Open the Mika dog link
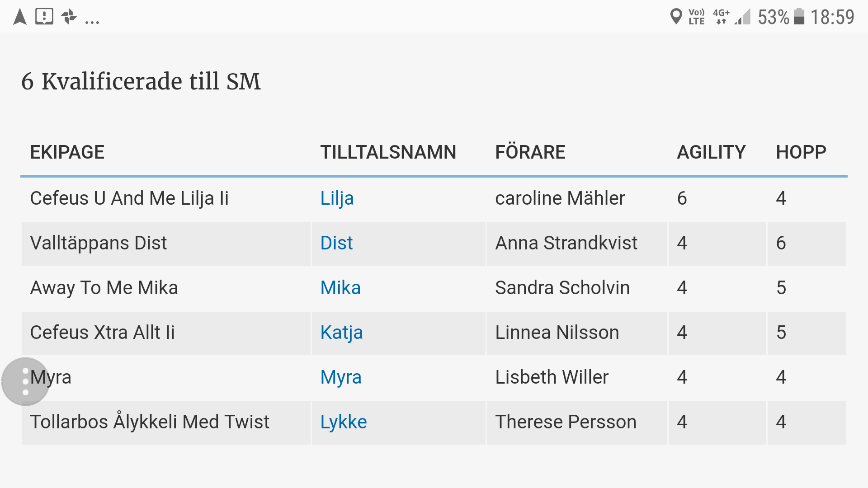The width and height of the screenshot is (868, 488). [x=340, y=288]
